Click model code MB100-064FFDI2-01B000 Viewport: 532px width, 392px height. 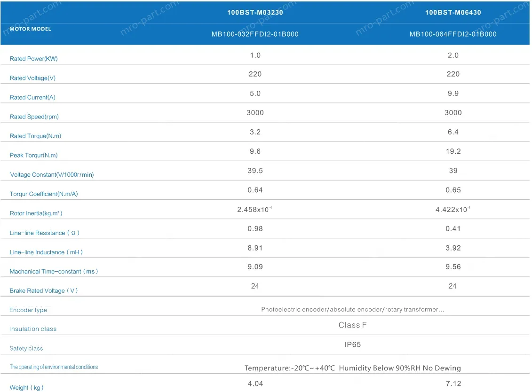453,34
